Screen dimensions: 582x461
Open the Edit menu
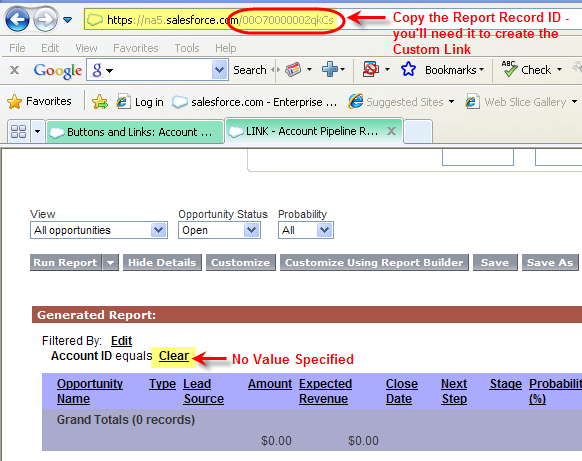tap(50, 48)
